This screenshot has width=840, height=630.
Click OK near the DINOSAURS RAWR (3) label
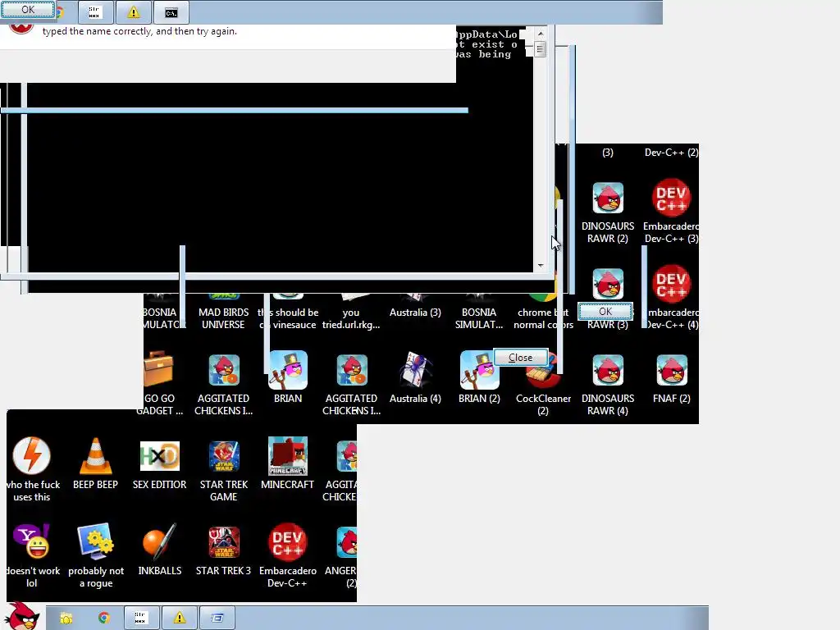click(x=605, y=311)
